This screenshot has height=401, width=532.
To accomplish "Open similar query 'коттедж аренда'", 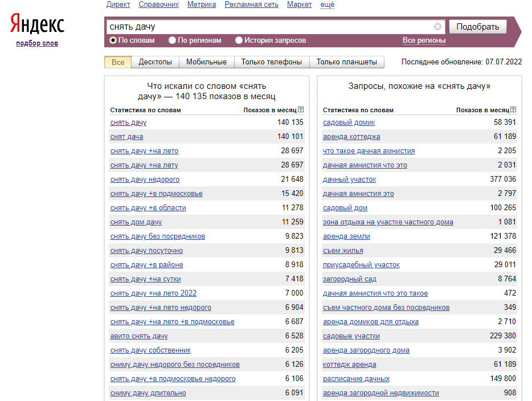I will (x=350, y=365).
